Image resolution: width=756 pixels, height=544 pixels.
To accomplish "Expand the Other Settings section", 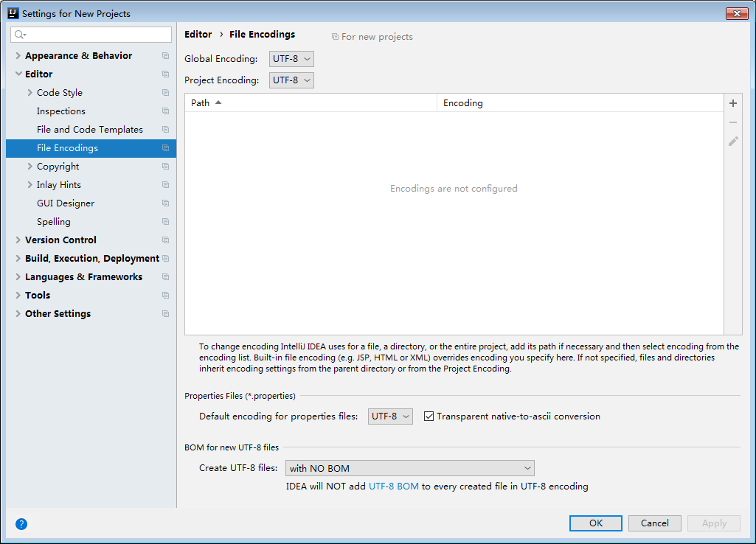I will (18, 314).
